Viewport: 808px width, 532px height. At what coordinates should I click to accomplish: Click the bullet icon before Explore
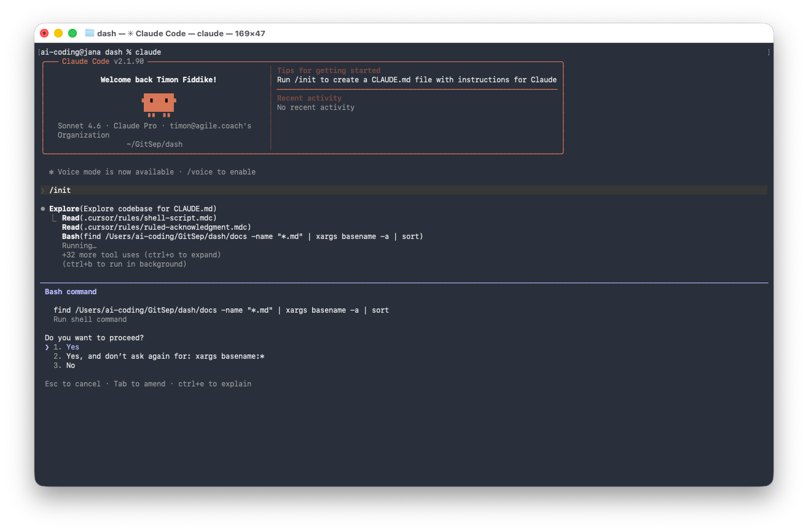click(43, 209)
